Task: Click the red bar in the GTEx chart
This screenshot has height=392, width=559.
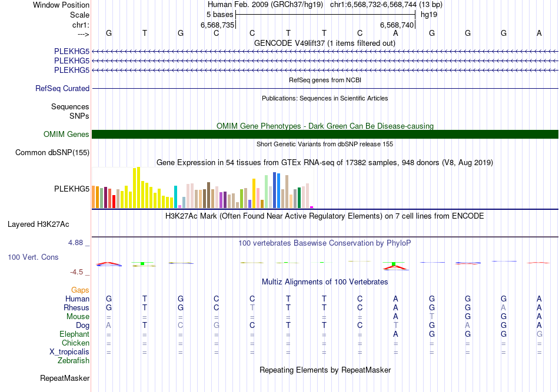Action: 114,202
